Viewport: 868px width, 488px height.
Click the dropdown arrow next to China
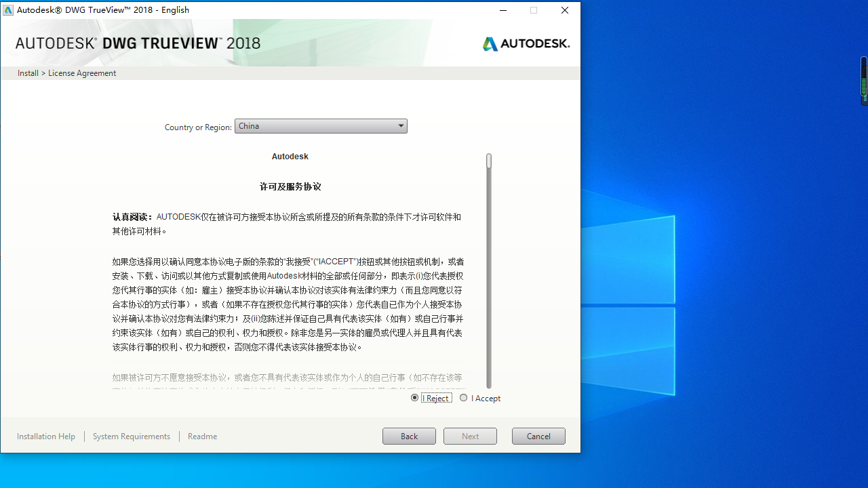click(x=401, y=126)
